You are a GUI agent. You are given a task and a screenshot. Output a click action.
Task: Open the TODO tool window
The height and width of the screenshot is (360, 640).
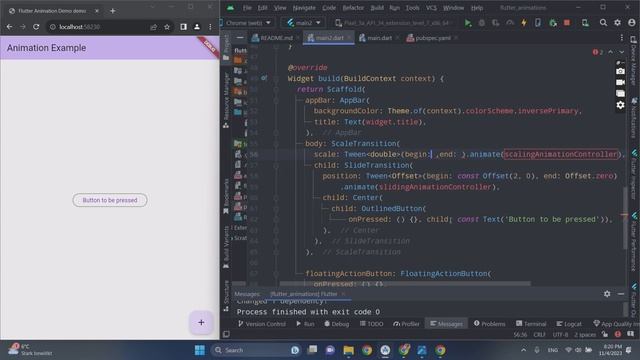click(x=371, y=324)
